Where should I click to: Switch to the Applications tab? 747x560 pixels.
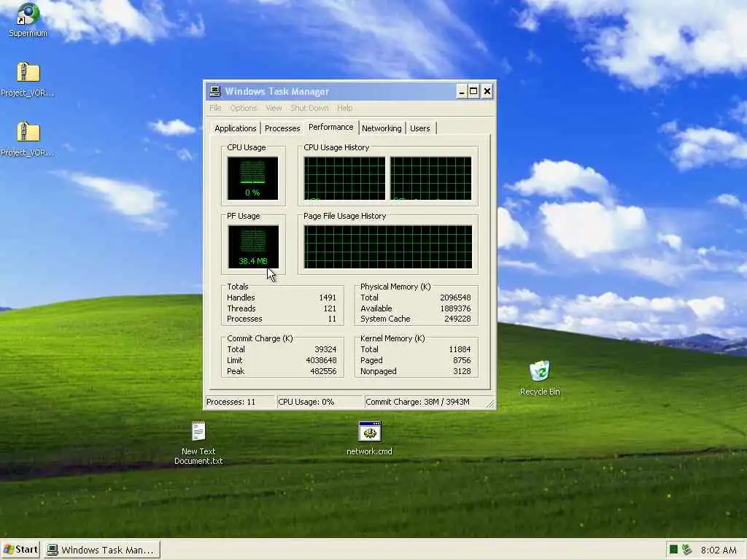click(x=236, y=128)
